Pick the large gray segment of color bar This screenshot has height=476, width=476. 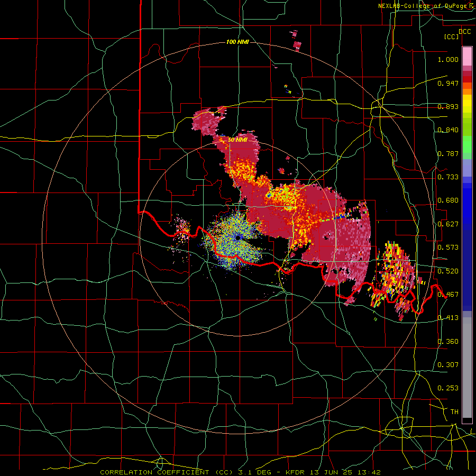click(467, 368)
